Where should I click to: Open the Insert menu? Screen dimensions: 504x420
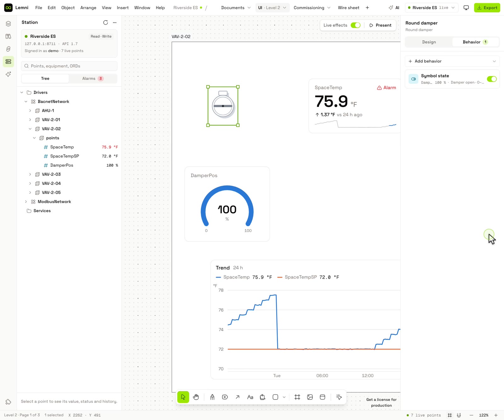[x=123, y=8]
